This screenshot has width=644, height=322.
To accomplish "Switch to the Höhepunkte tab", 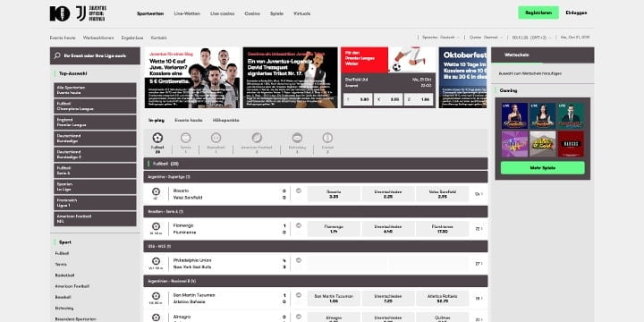I will [226, 121].
